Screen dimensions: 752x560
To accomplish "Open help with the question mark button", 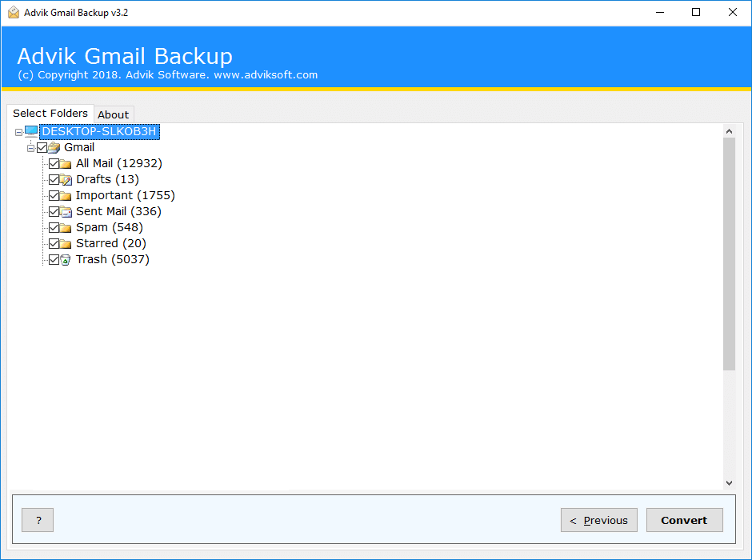I will point(38,520).
